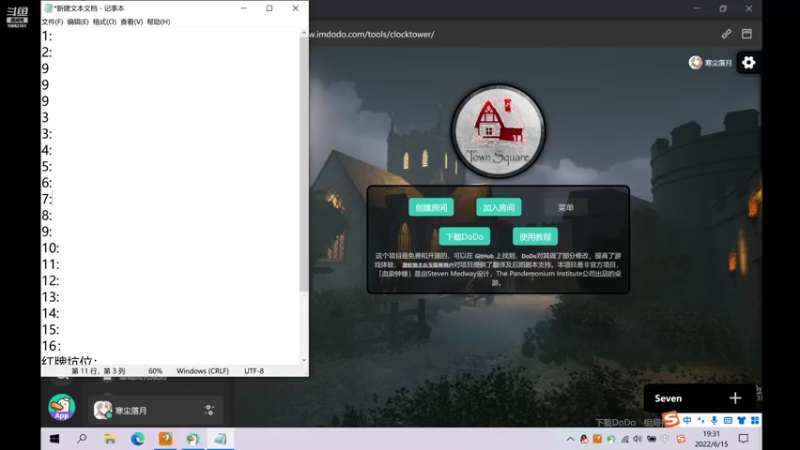Click UTF-8 encoding in Notepad status bar
This screenshot has width=800, height=450.
(x=254, y=371)
